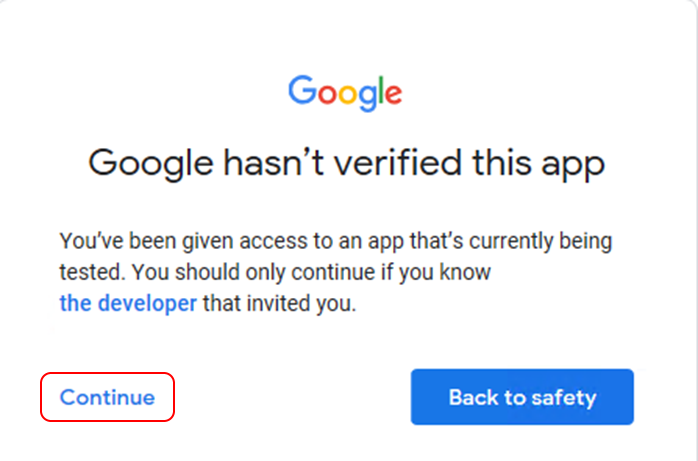The width and height of the screenshot is (698, 461).
Task: Choose Continue to access unverified app
Action: (x=107, y=397)
